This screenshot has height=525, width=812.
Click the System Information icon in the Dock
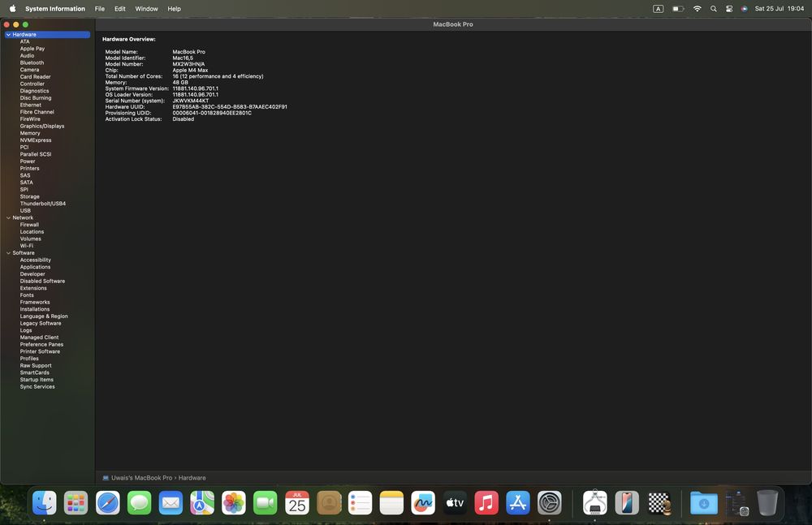point(595,503)
